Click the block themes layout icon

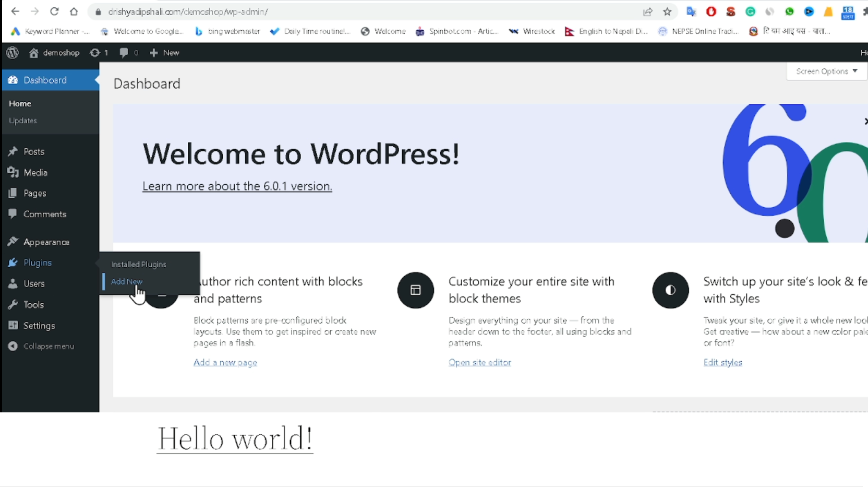click(x=415, y=290)
